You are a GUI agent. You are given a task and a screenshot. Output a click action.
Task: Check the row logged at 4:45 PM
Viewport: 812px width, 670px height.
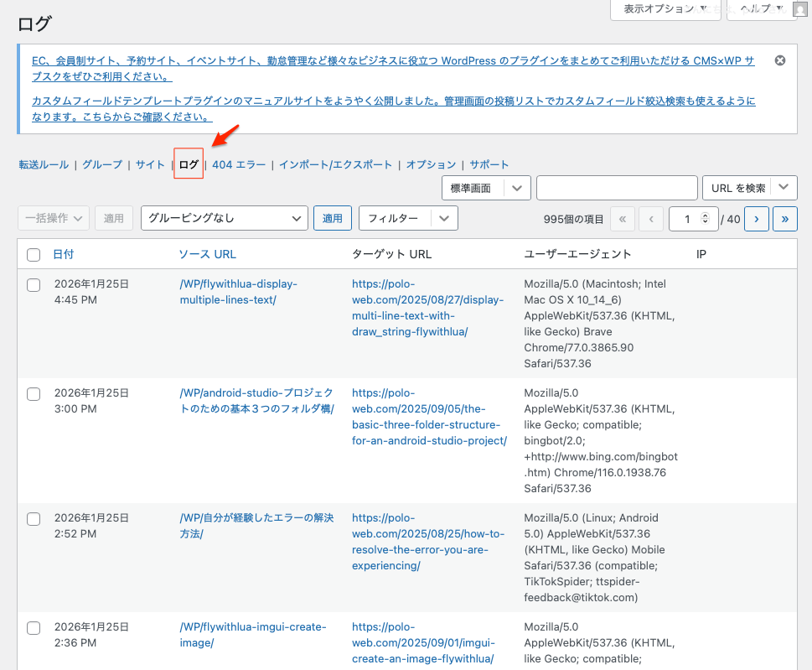point(34,285)
